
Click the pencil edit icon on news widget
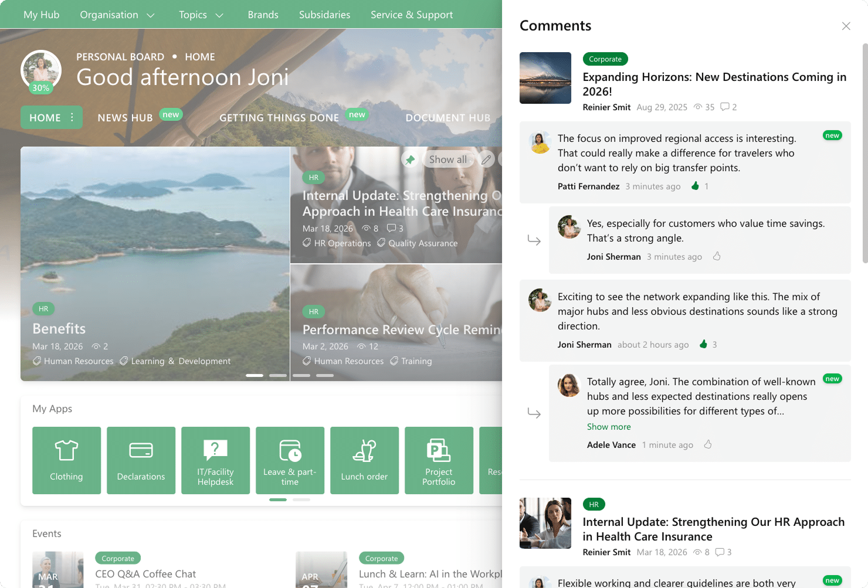click(486, 159)
